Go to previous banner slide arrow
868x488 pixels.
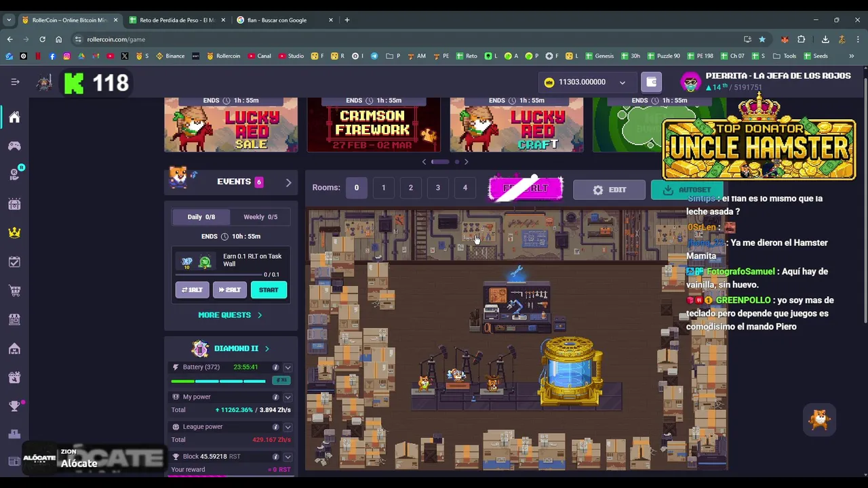pyautogui.click(x=425, y=162)
